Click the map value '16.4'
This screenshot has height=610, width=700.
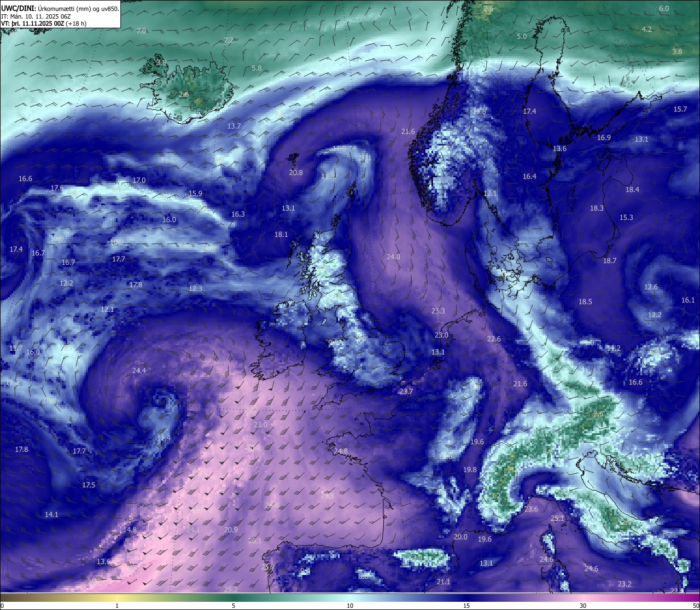(529, 177)
